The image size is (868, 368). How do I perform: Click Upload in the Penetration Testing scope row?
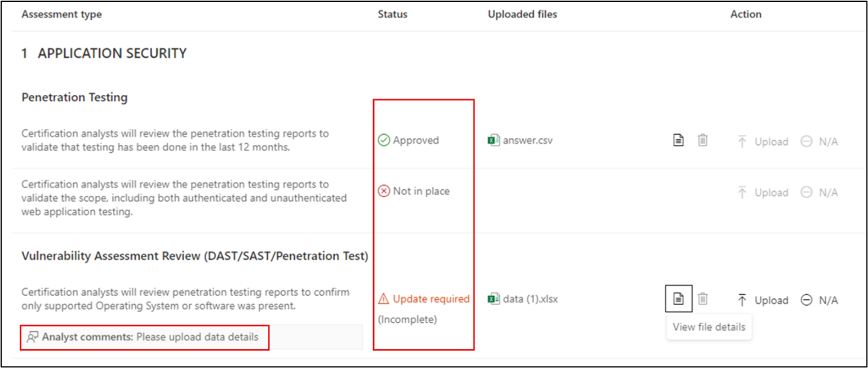(x=771, y=192)
